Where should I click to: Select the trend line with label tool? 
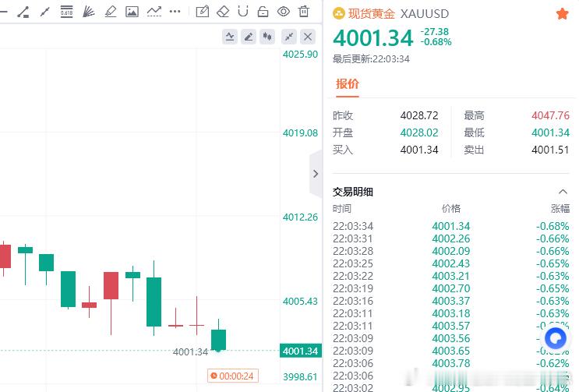(23, 12)
